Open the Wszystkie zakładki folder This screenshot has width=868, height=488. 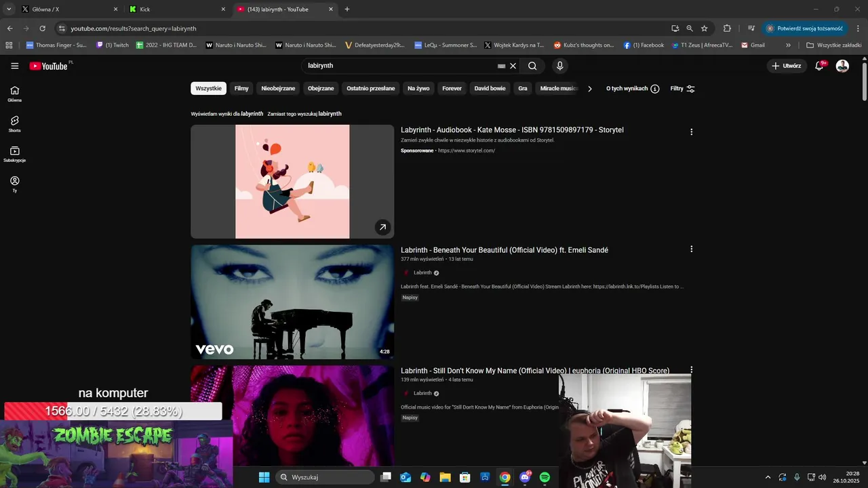pos(833,45)
